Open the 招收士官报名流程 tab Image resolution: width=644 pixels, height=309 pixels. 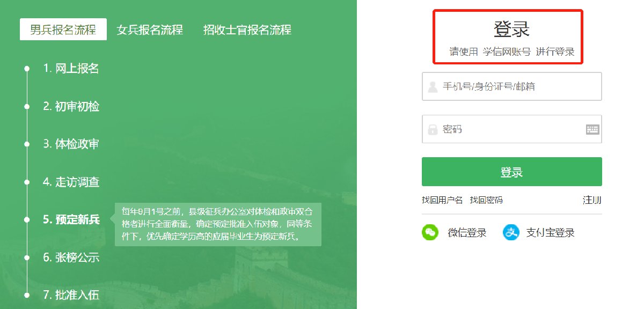(x=247, y=30)
